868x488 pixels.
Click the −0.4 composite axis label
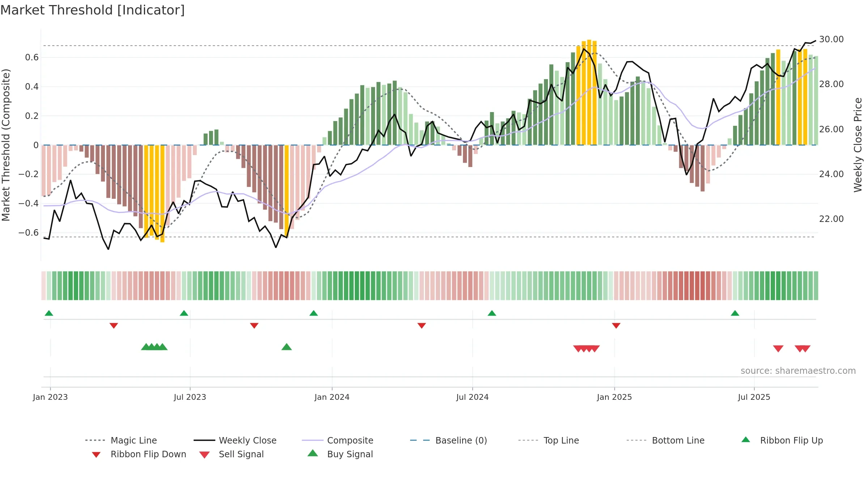[29, 204]
